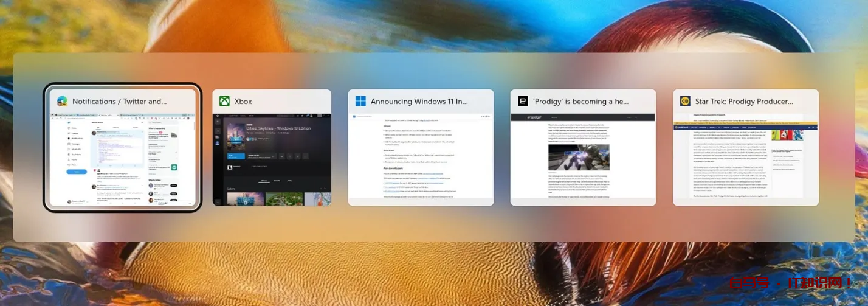This screenshot has width=868, height=306.
Task: Click the CB icon on the Star Trek card
Action: click(x=685, y=102)
